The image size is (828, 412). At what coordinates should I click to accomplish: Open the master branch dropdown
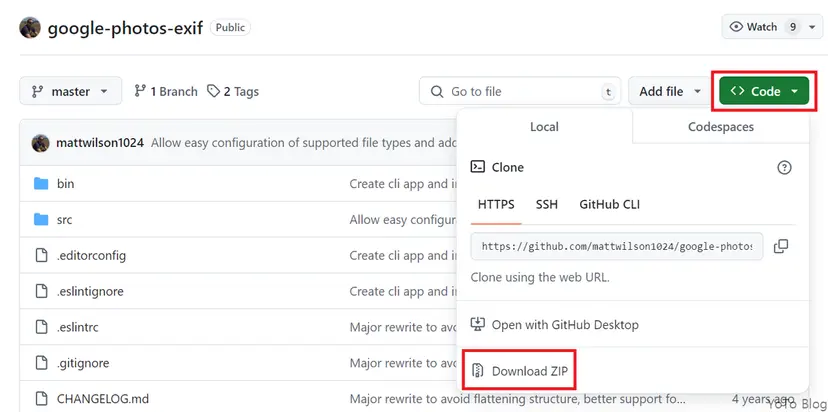coord(70,91)
